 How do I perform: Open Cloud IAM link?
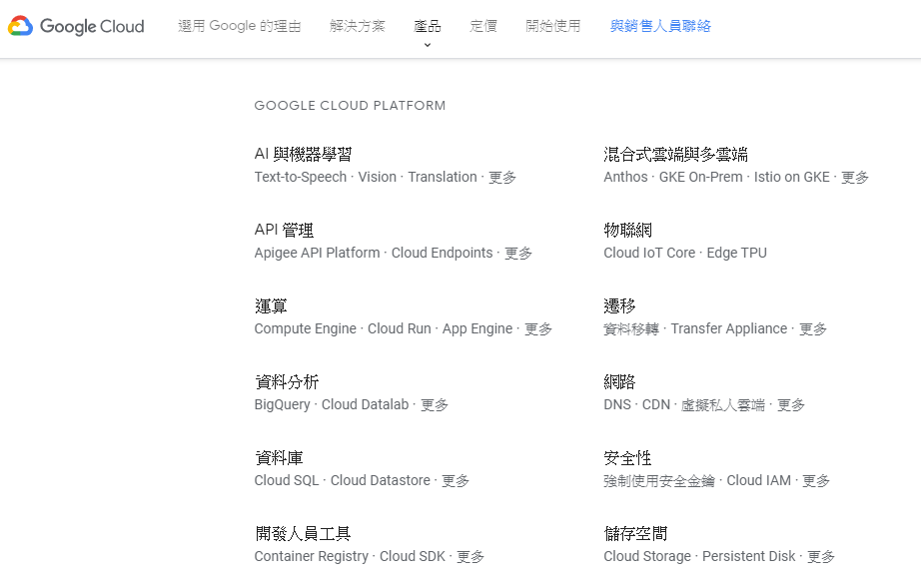pyautogui.click(x=759, y=480)
